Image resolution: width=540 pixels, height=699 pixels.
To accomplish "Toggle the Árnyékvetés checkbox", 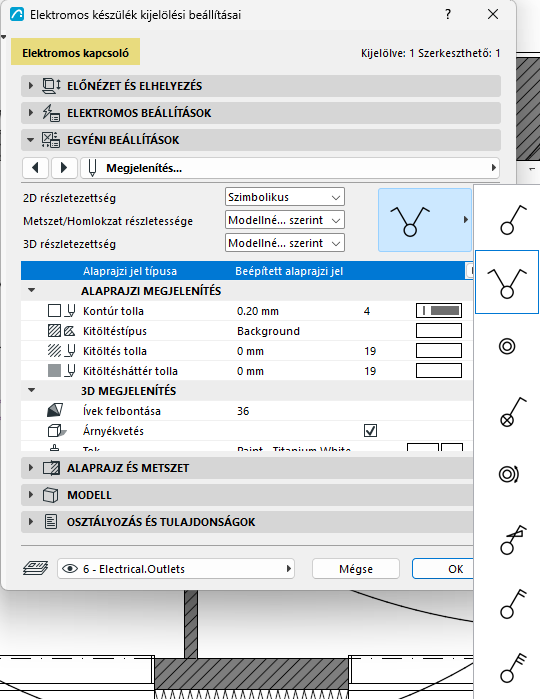I will click(371, 431).
